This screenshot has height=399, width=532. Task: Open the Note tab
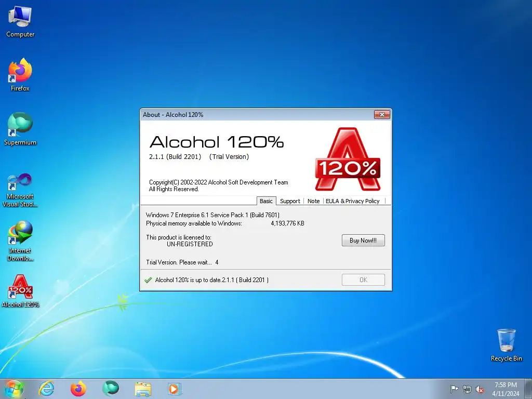click(x=313, y=201)
